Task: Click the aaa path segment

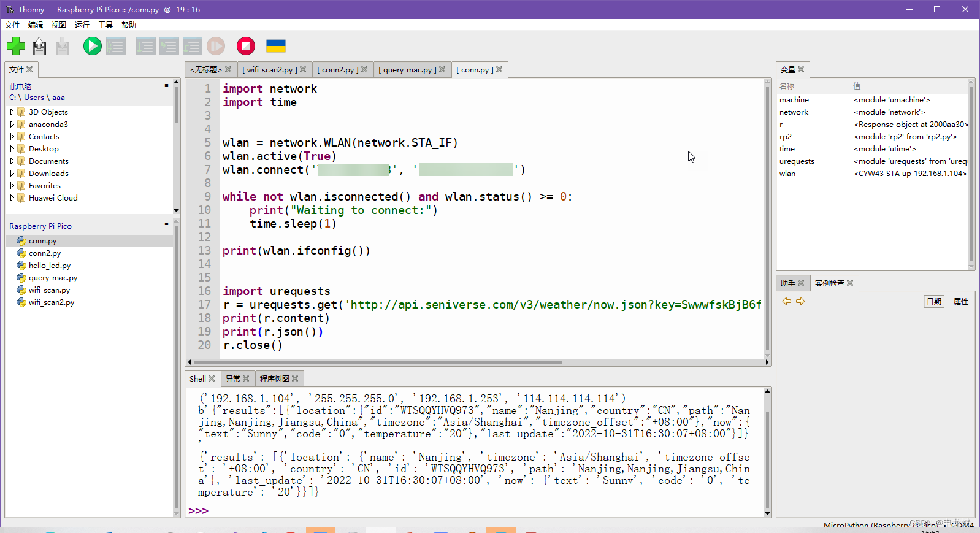Action: coord(58,98)
